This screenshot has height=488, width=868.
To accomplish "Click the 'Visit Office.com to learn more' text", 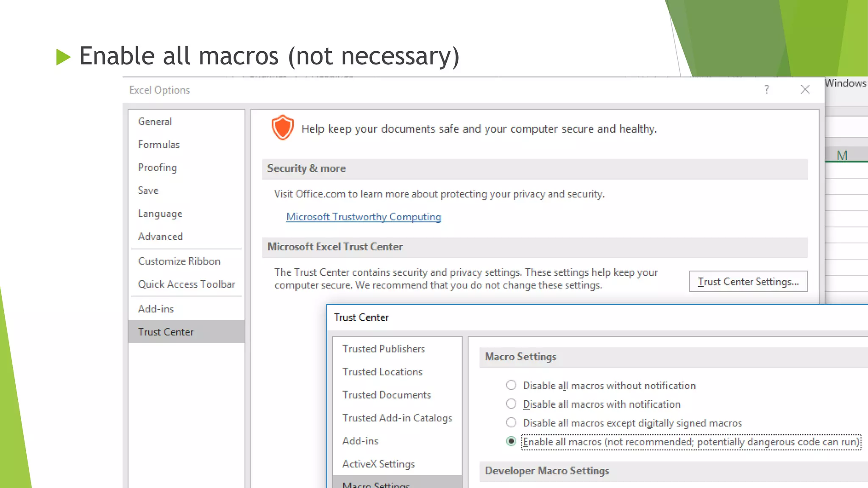I will pos(439,194).
